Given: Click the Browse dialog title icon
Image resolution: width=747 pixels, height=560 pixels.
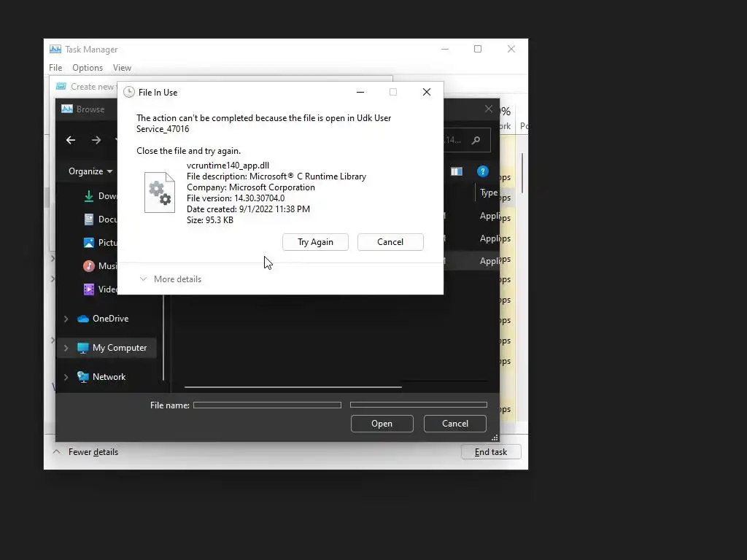Looking at the screenshot, I should [67, 109].
